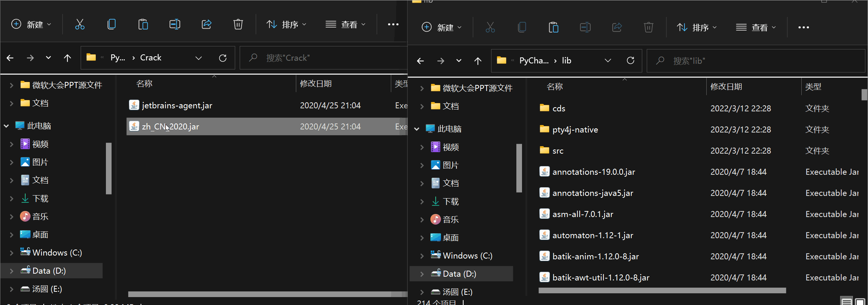This screenshot has width=868, height=305.
Task: Collapse 此电脑 in Crack window sidebar
Action: coord(6,126)
